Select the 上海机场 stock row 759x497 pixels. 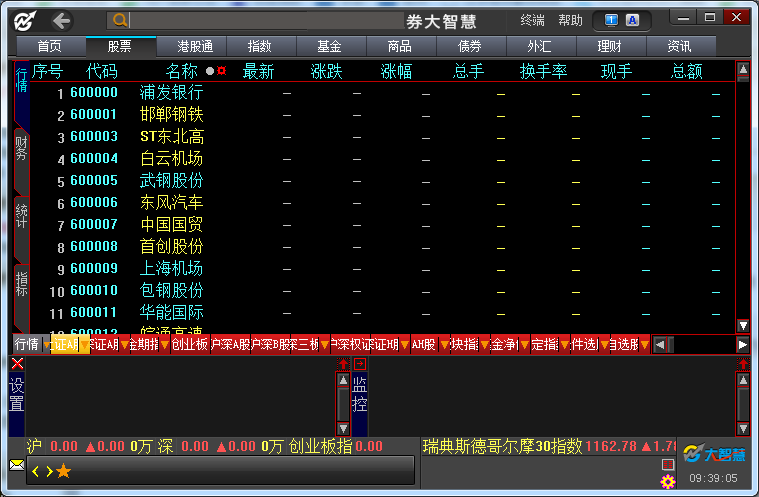pyautogui.click(x=382, y=269)
